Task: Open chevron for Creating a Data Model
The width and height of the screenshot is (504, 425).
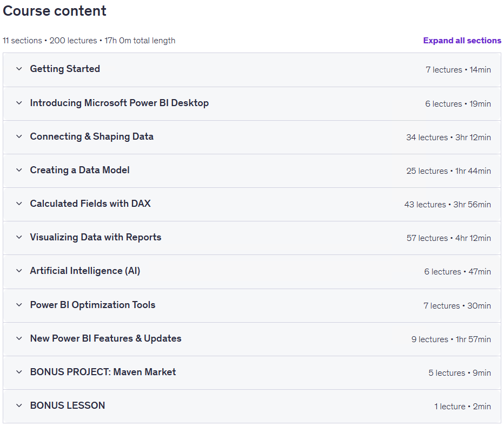Action: (19, 170)
